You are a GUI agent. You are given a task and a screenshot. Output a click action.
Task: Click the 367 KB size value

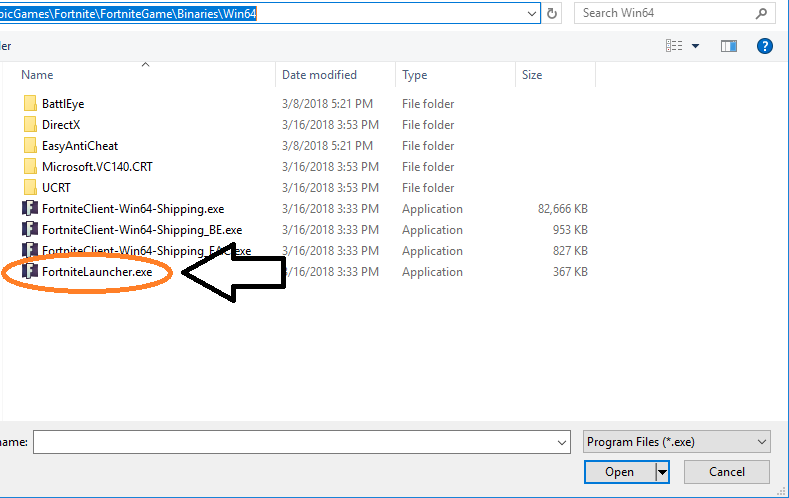point(570,272)
